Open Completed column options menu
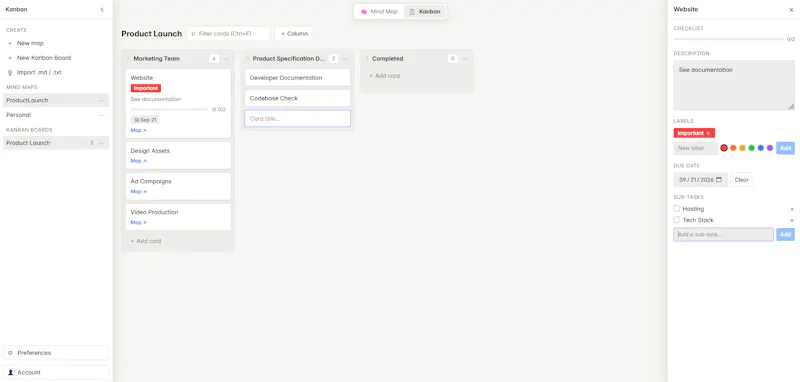This screenshot has width=800, height=382. [x=465, y=59]
